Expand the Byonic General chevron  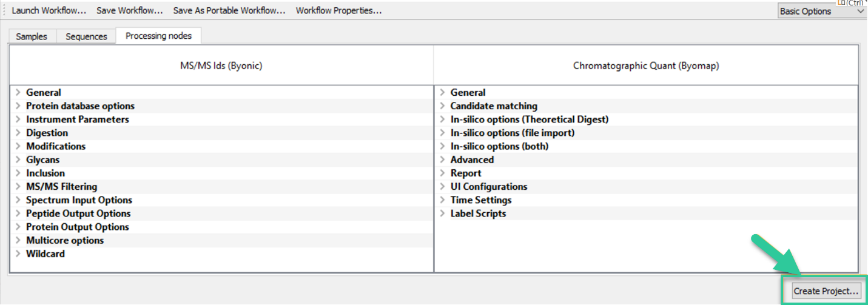(18, 93)
